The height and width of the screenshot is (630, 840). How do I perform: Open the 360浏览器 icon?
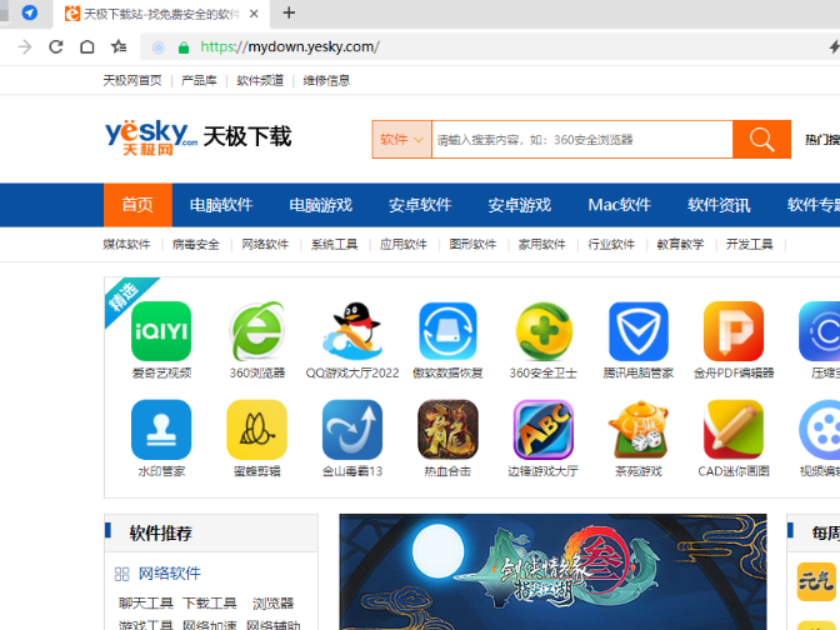(x=257, y=331)
